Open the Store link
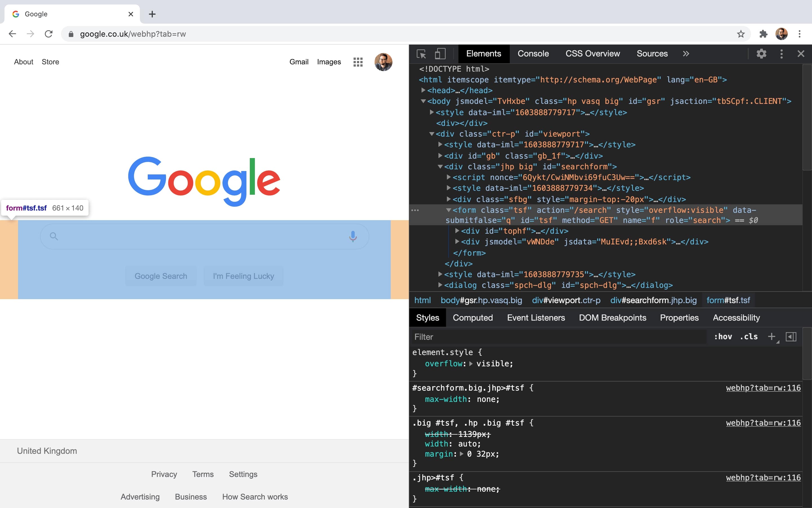The height and width of the screenshot is (508, 812). [50, 62]
